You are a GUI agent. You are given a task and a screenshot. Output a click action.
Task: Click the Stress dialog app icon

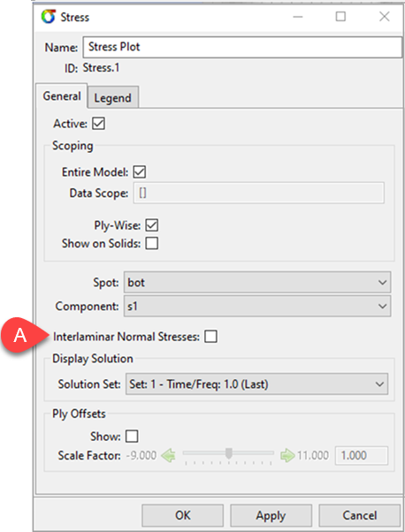click(x=49, y=17)
